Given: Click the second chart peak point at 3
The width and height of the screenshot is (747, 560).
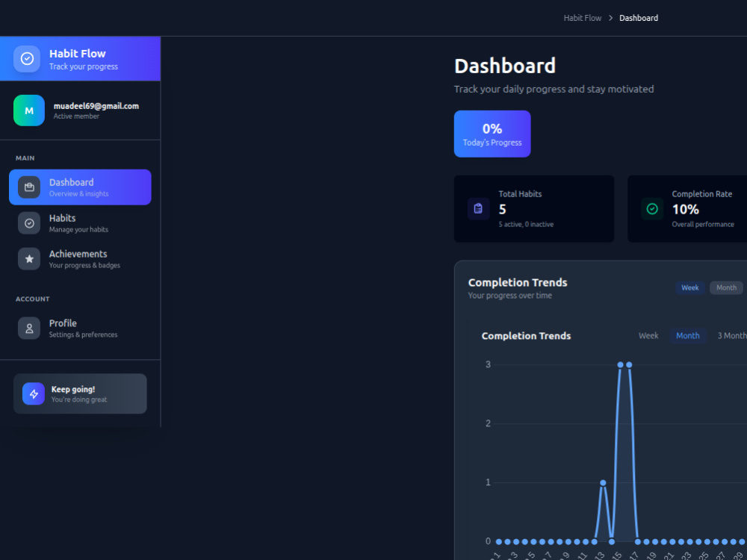Looking at the screenshot, I should point(629,365).
